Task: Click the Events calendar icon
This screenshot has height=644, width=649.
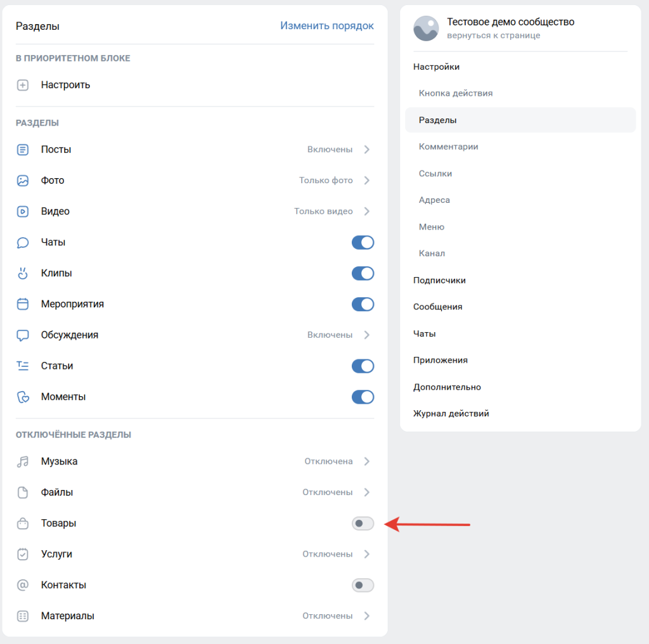Action: pyautogui.click(x=23, y=304)
